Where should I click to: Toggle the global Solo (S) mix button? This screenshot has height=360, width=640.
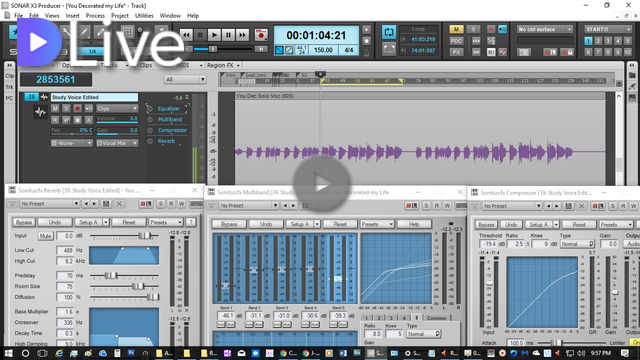click(473, 29)
